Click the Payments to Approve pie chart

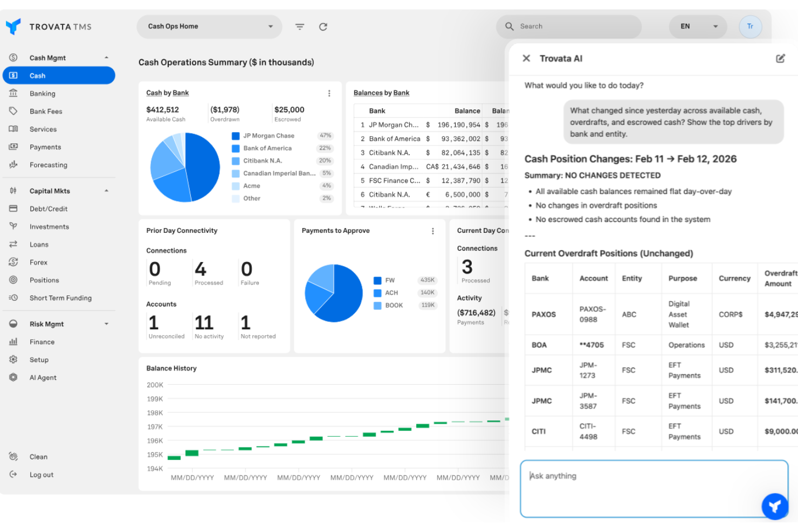pyautogui.click(x=334, y=293)
